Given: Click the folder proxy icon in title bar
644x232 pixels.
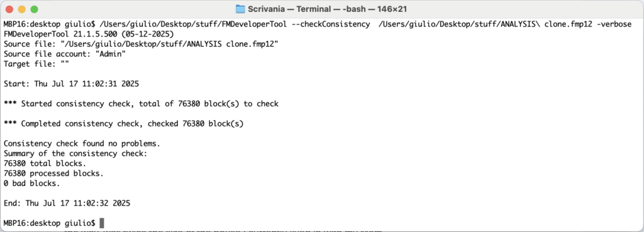Looking at the screenshot, I should [x=240, y=9].
